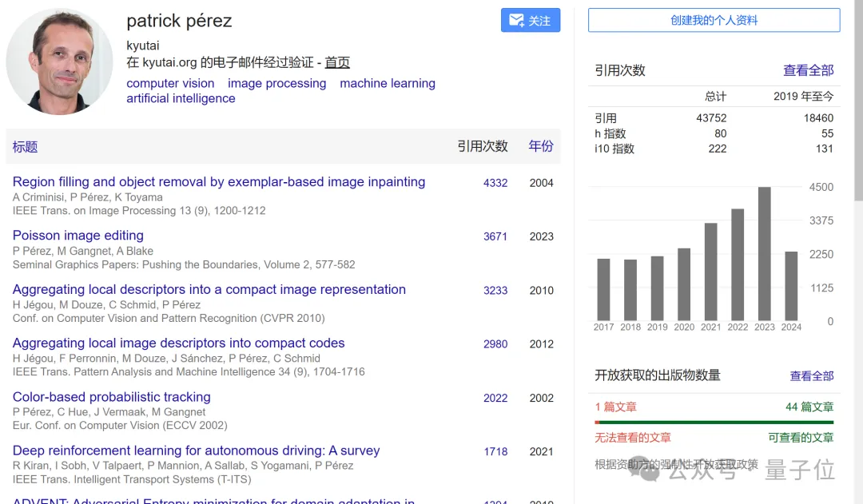Open Patrick Pérez's profile photo

pos(59,61)
